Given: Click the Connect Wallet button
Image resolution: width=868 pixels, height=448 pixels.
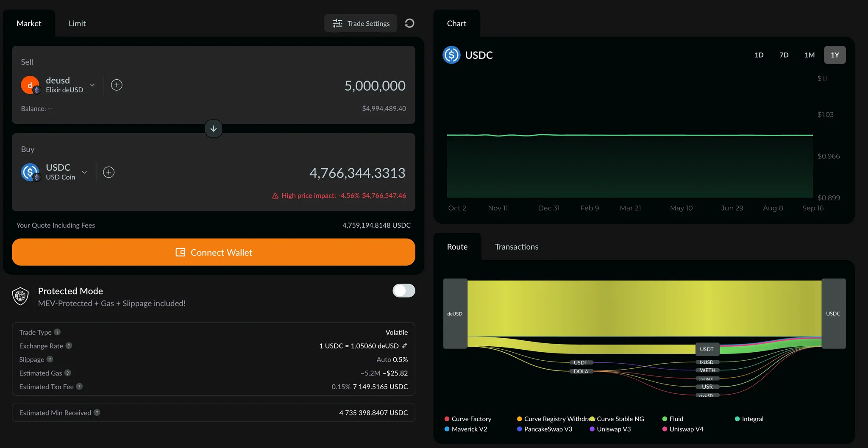Looking at the screenshot, I should click(214, 252).
